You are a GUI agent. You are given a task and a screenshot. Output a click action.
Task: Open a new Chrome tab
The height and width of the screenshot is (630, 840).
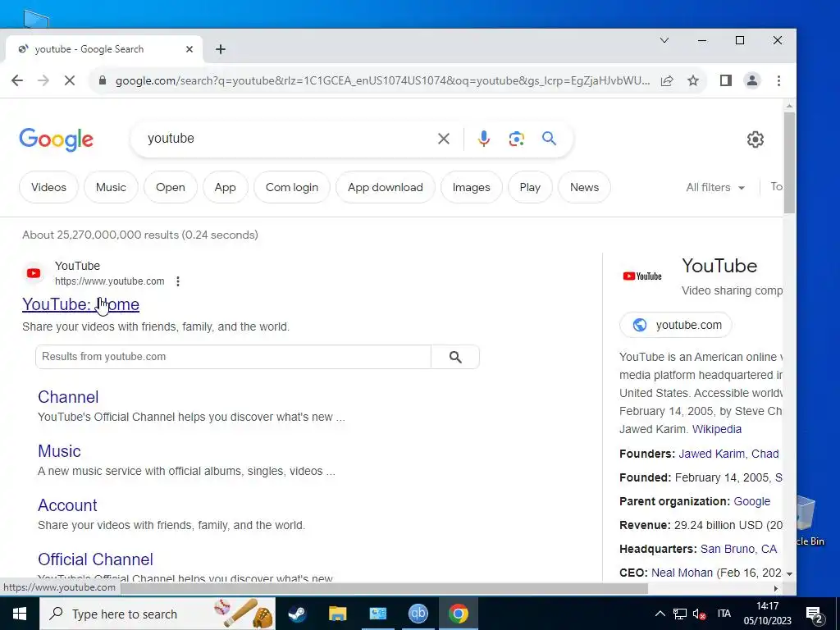pyautogui.click(x=220, y=49)
